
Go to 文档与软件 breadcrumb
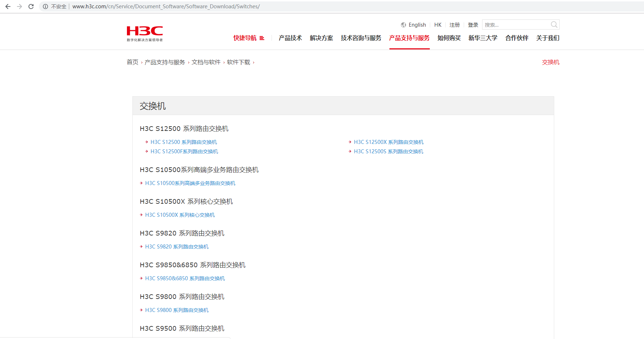[206, 62]
